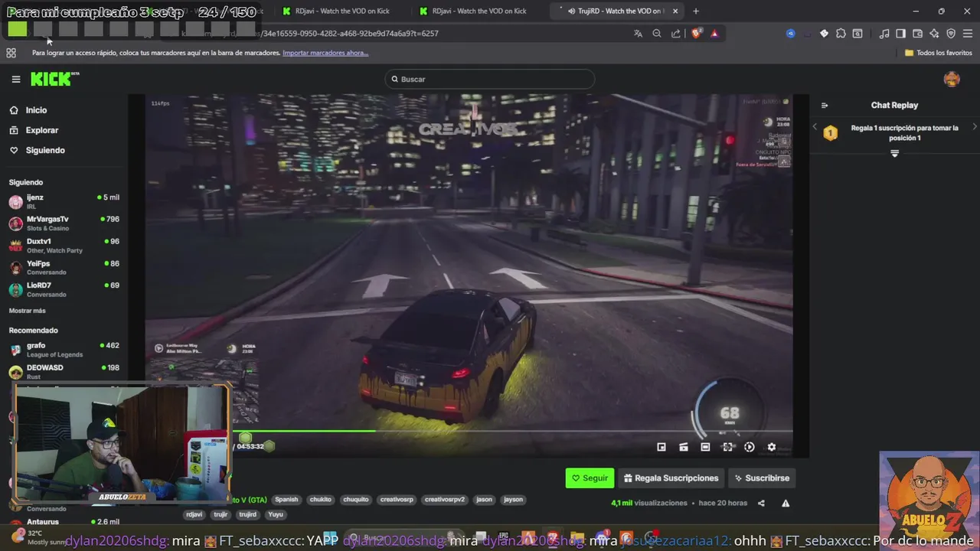Screen dimensions: 980x551
Task: Click Importar marcadores ahora link
Action: click(x=325, y=53)
